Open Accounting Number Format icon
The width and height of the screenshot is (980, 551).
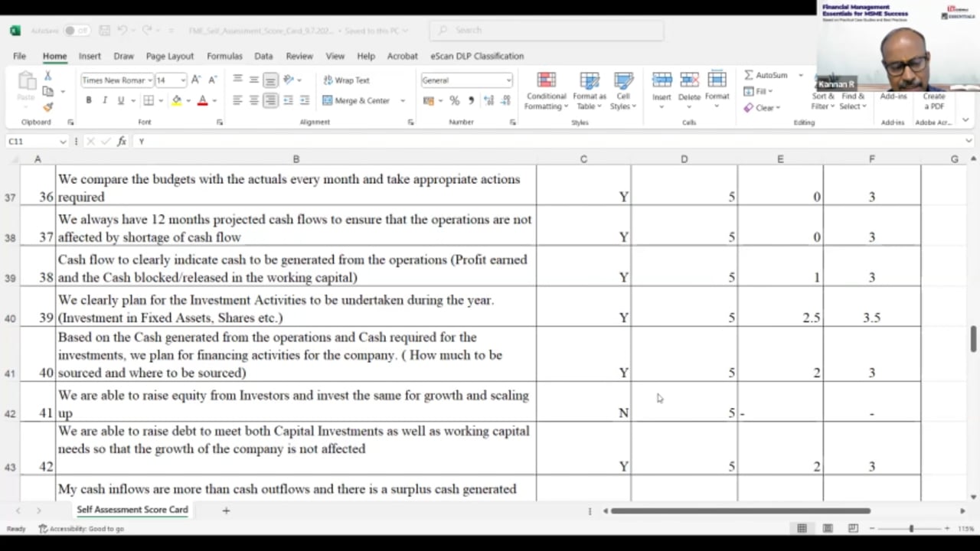428,100
